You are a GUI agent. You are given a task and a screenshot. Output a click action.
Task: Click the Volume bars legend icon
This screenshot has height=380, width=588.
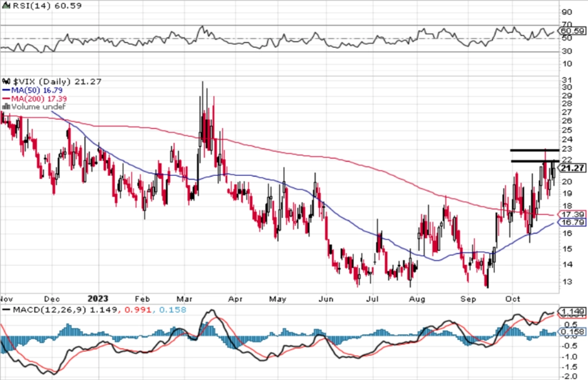pos(6,106)
